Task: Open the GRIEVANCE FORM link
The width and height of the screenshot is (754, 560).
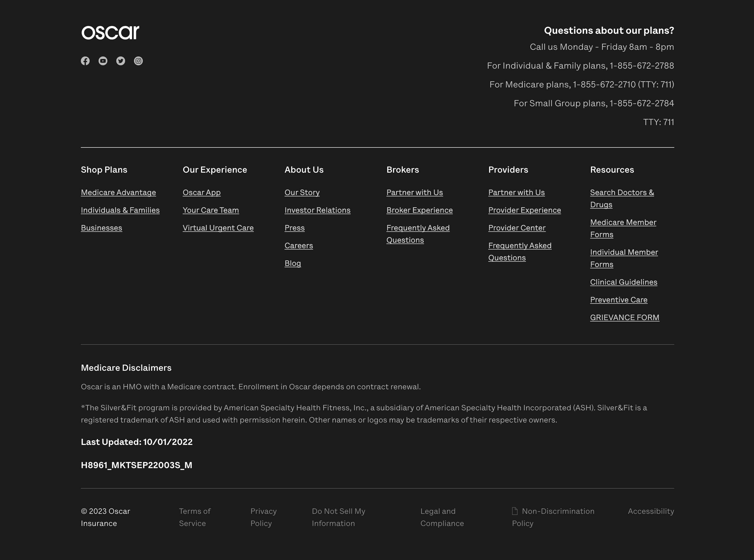Action: 624,317
